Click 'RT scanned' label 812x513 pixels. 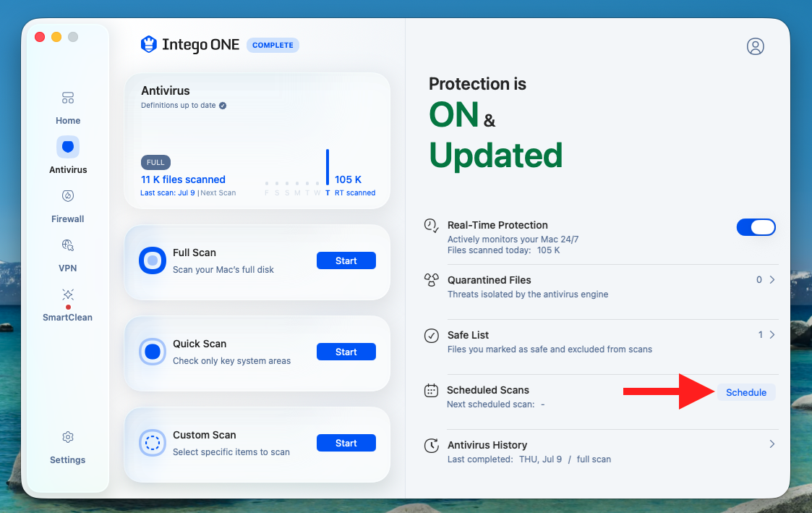coord(355,192)
